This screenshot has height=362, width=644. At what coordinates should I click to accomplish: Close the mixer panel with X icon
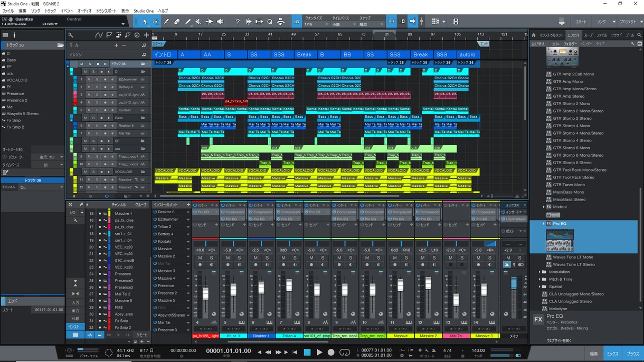coord(71,205)
